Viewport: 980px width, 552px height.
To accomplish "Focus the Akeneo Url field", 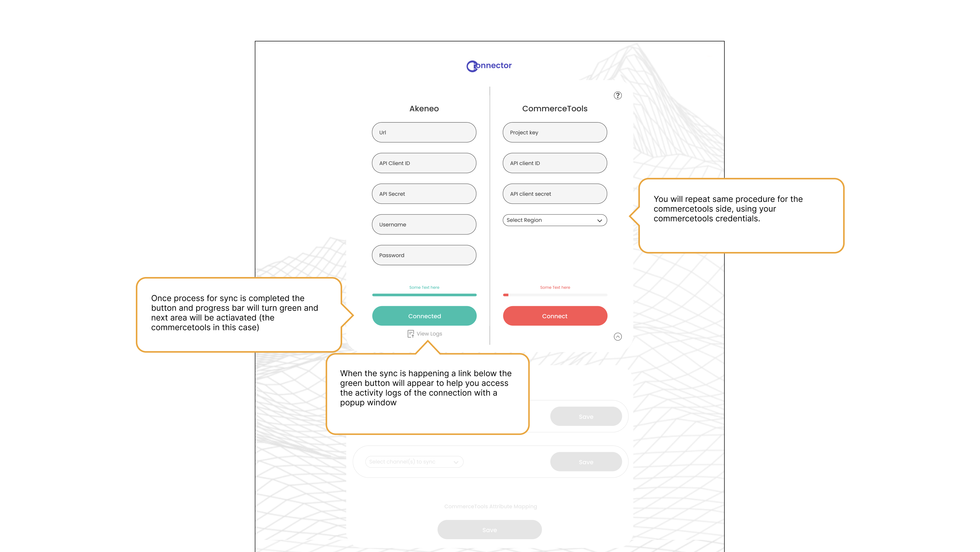I will [424, 132].
